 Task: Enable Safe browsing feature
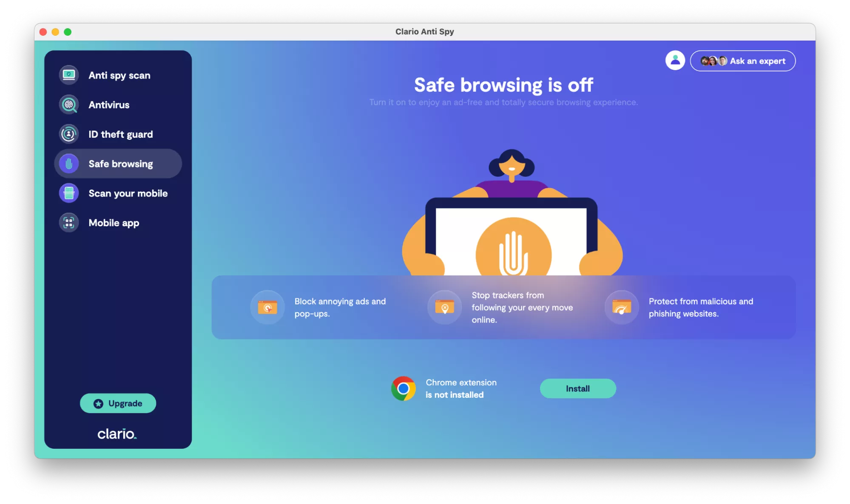[577, 388]
